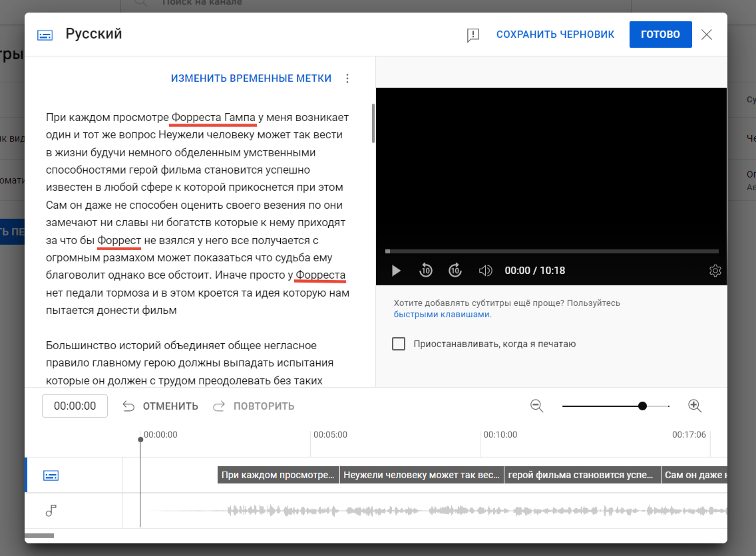Click the zoom out magnifier icon
Viewport: 756px width, 556px height.
point(537,406)
